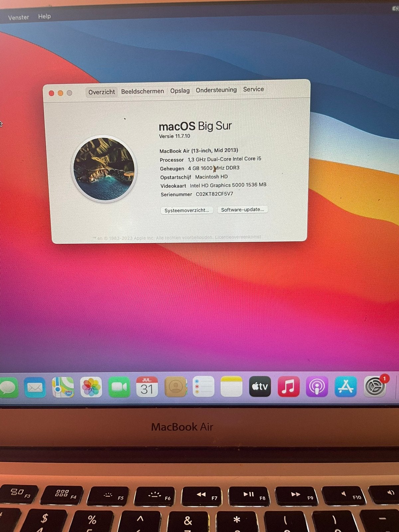399x532 pixels.
Task: Switch to the Overzicht tab
Action: point(101,92)
